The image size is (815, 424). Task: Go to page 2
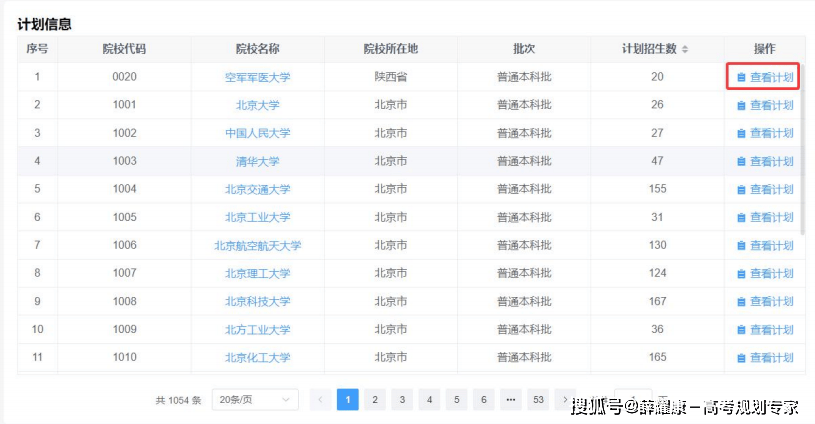point(375,400)
